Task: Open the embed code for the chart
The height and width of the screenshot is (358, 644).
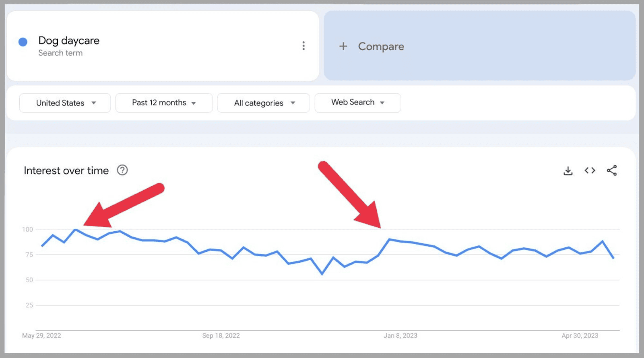Action: pyautogui.click(x=590, y=171)
